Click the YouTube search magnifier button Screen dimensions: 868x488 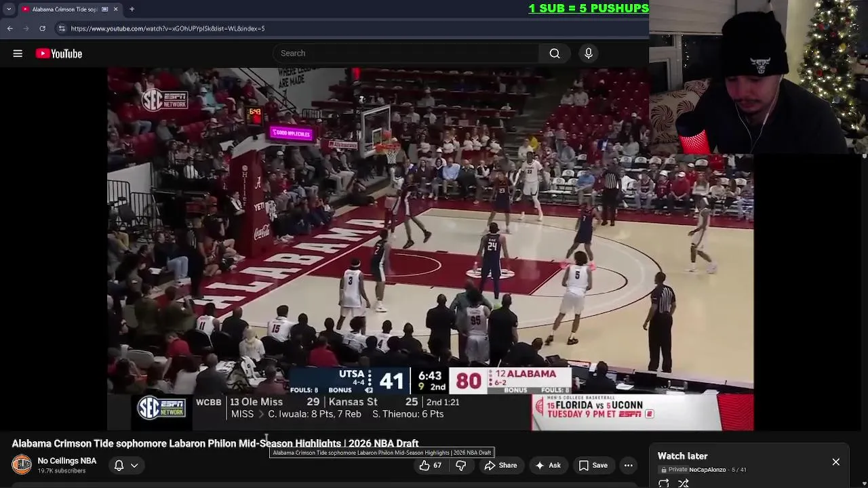point(555,54)
